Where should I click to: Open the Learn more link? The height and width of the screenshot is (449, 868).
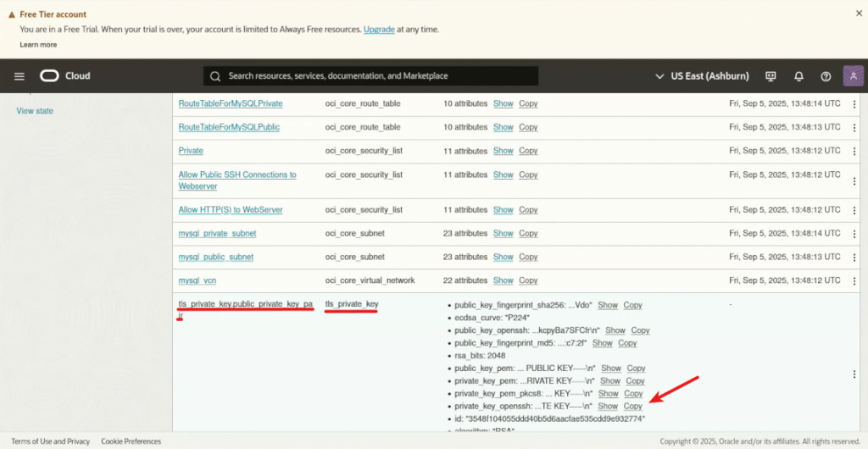[x=38, y=45]
